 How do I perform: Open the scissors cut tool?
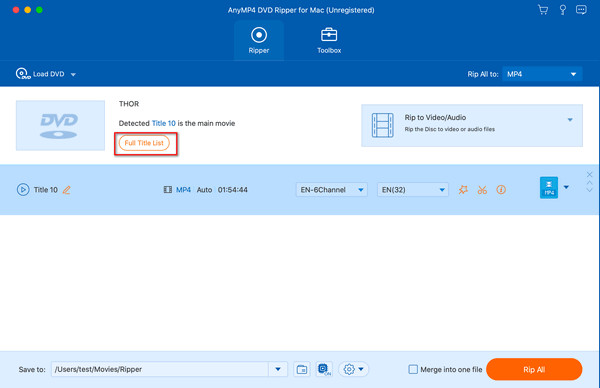tap(482, 189)
